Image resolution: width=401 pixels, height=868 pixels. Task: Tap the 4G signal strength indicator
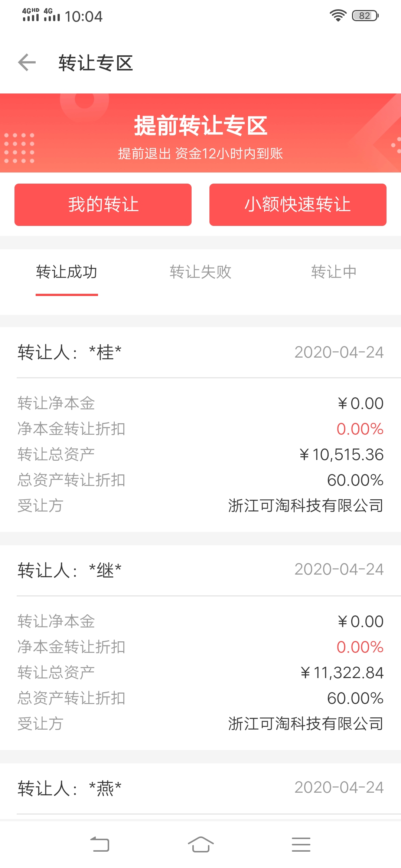pyautogui.click(x=52, y=15)
